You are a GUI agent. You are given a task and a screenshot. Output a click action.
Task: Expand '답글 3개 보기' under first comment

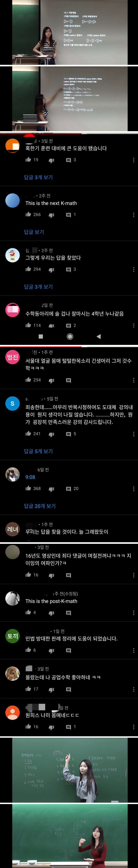38,177
